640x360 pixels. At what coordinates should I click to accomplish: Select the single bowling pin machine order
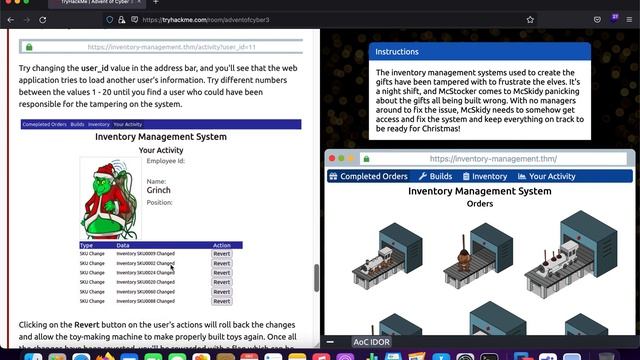point(478,255)
